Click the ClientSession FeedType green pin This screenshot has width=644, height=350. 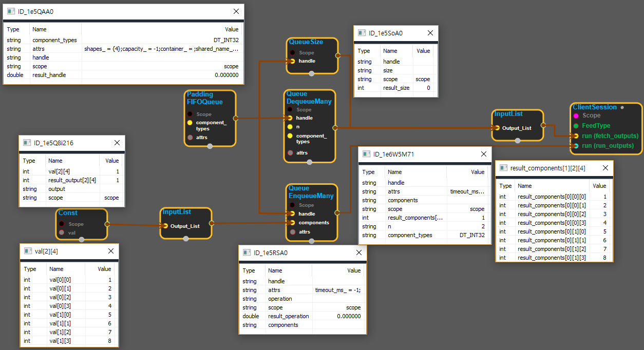tap(576, 126)
